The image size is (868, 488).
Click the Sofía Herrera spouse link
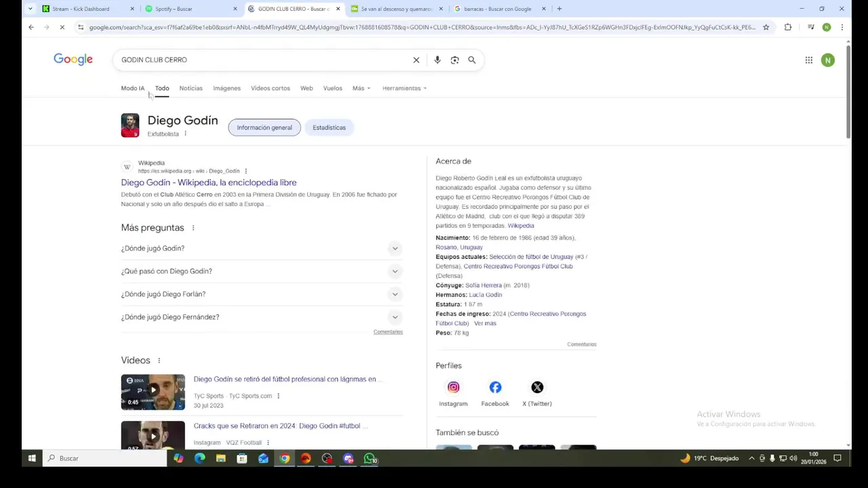(x=484, y=285)
